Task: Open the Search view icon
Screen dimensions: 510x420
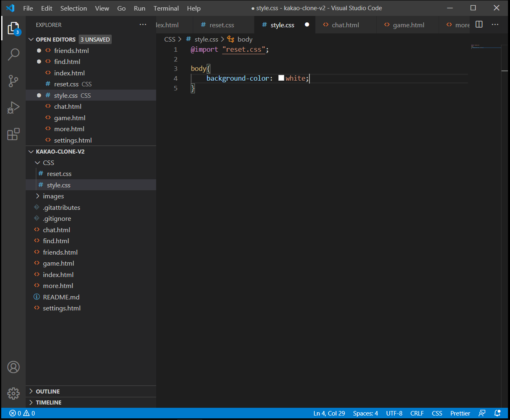Action: (13, 54)
